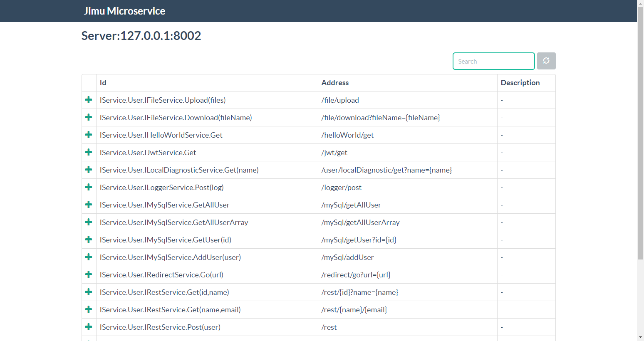Screen dimensions: 644x341
Task: Click plus icon for IMySqlService.AddUser(user)
Action: (x=89, y=257)
